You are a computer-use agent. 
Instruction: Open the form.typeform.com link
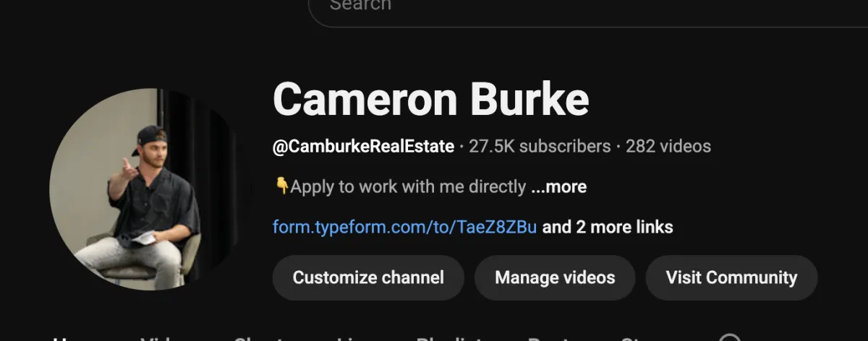click(x=404, y=228)
